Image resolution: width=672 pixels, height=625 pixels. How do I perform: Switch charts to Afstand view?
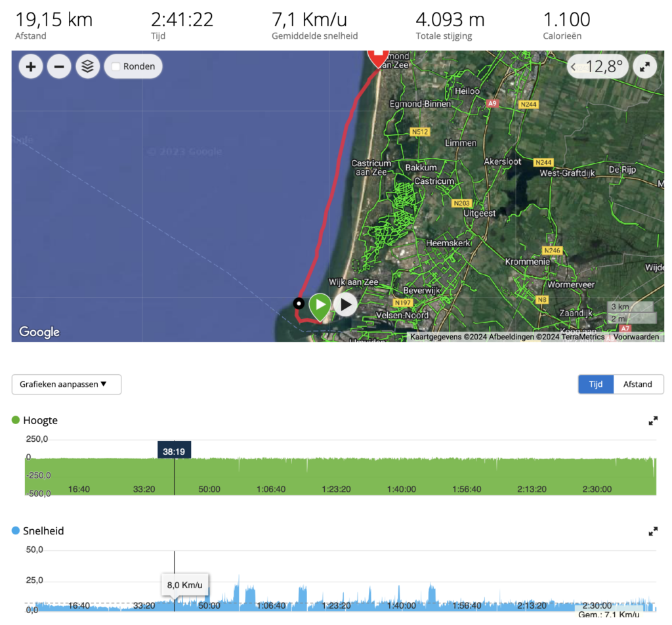638,384
